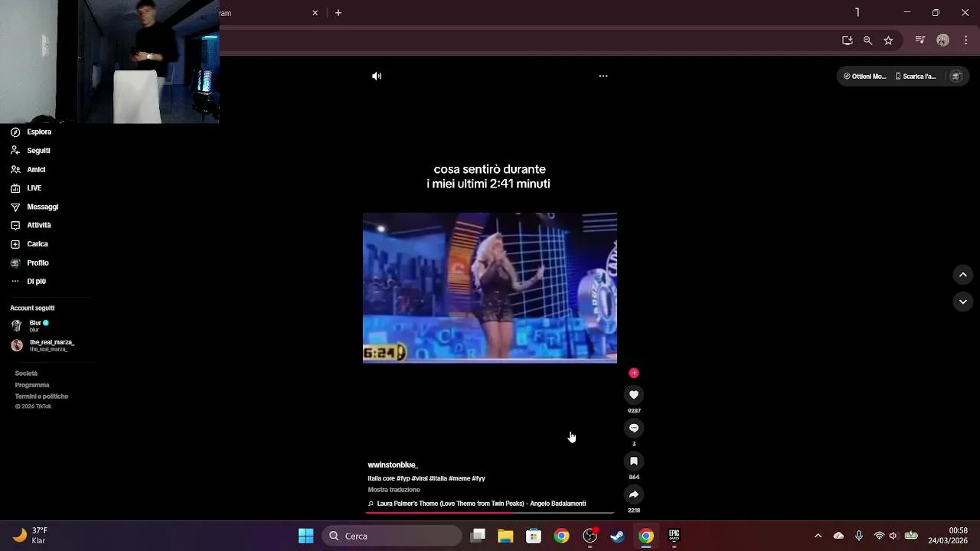This screenshot has width=980, height=551.
Task: Mute the TikTok video with the speaker icon
Action: (x=377, y=76)
